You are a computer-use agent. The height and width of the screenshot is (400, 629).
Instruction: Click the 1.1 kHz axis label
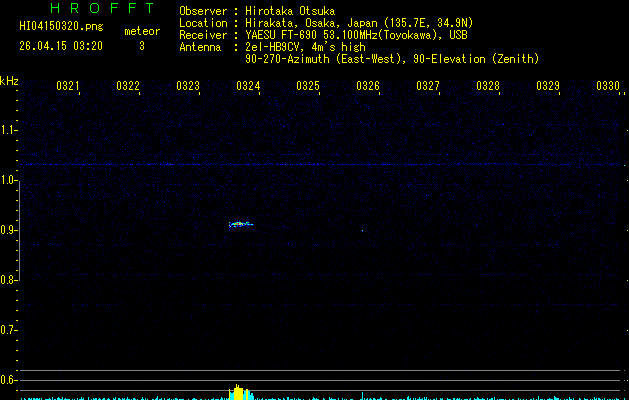pyautogui.click(x=8, y=130)
